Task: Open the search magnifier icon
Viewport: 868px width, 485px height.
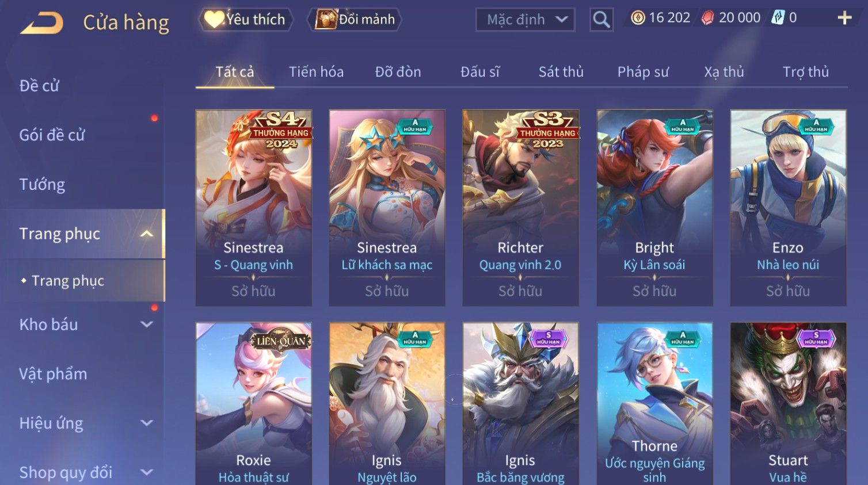Action: pos(601,20)
